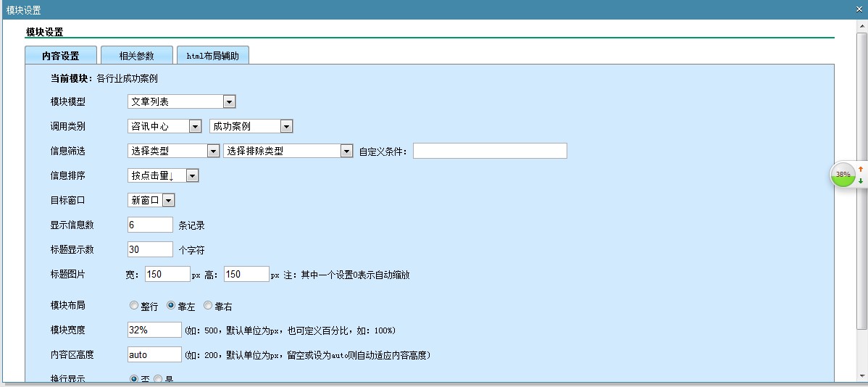Click the 模块宽度 field containing 32%

pos(154,330)
